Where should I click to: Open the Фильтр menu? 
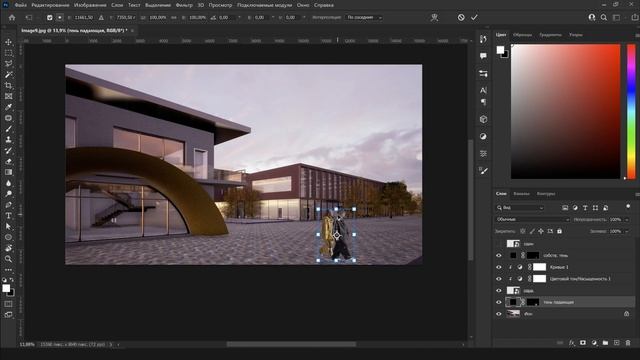(x=184, y=5)
